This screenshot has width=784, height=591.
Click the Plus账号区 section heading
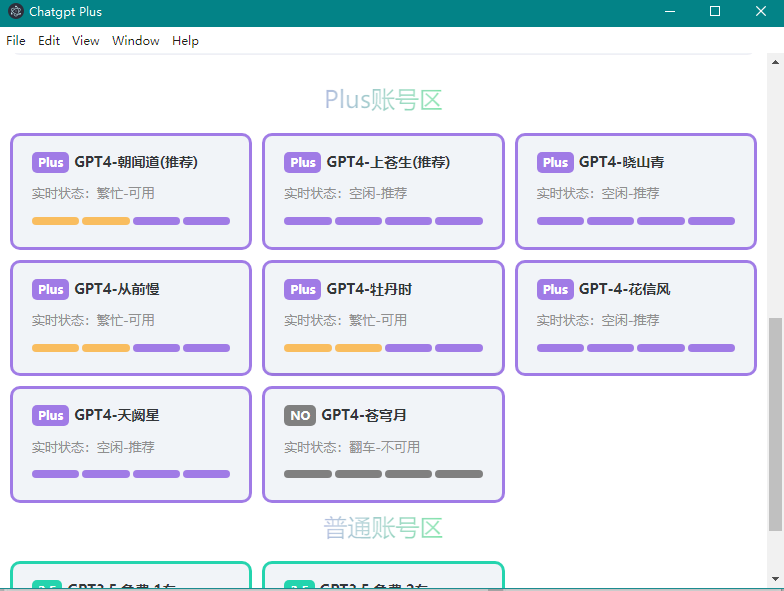383,100
